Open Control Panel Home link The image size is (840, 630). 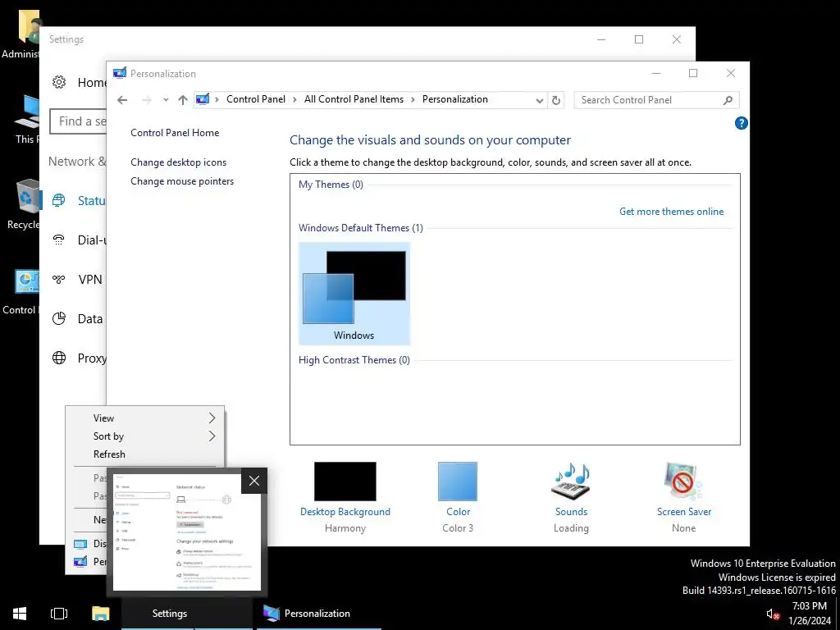pos(175,133)
